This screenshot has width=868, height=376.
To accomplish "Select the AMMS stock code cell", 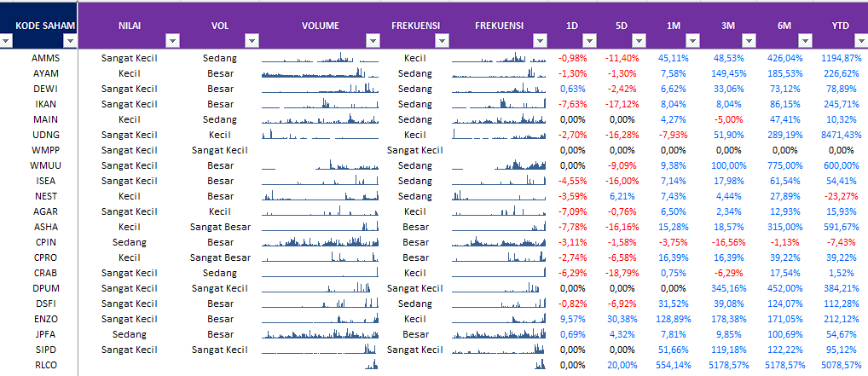I will 45,58.
